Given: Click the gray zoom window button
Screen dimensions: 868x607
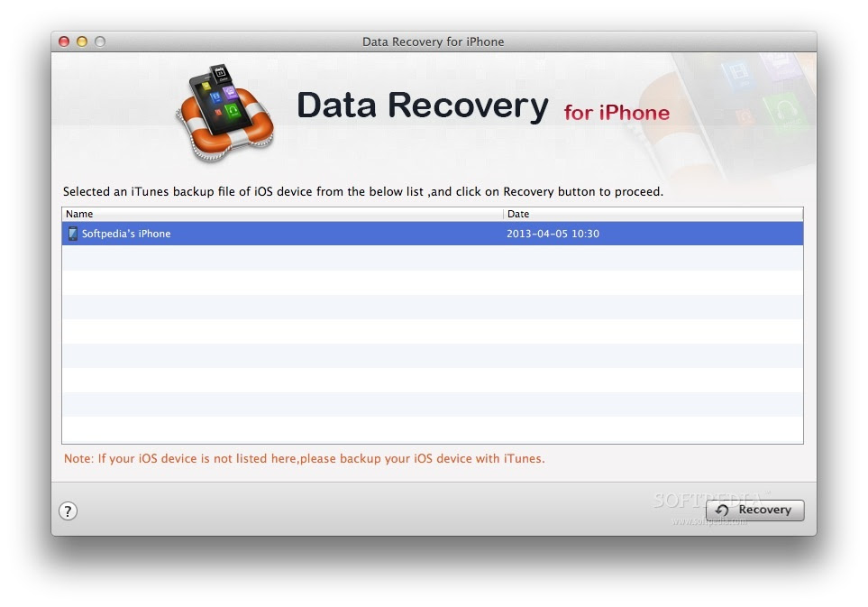Looking at the screenshot, I should [100, 41].
